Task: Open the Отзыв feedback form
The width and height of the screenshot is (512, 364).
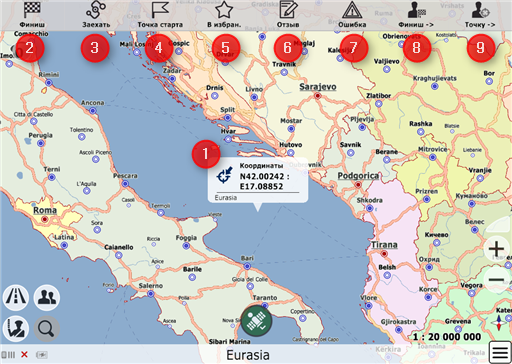Action: (x=288, y=15)
